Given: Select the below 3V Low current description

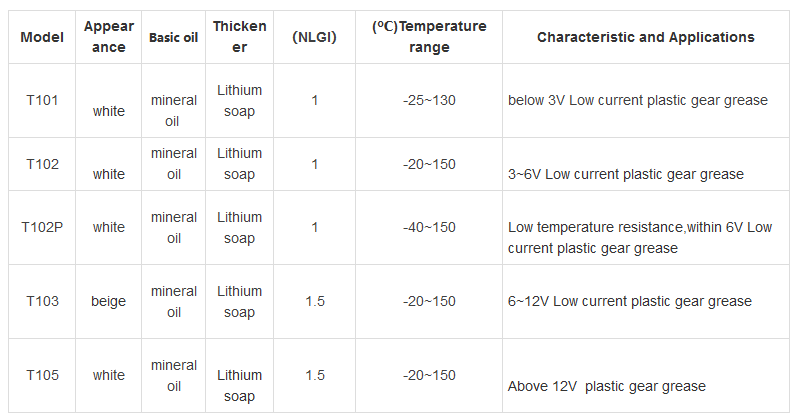Looking at the screenshot, I should tap(637, 100).
